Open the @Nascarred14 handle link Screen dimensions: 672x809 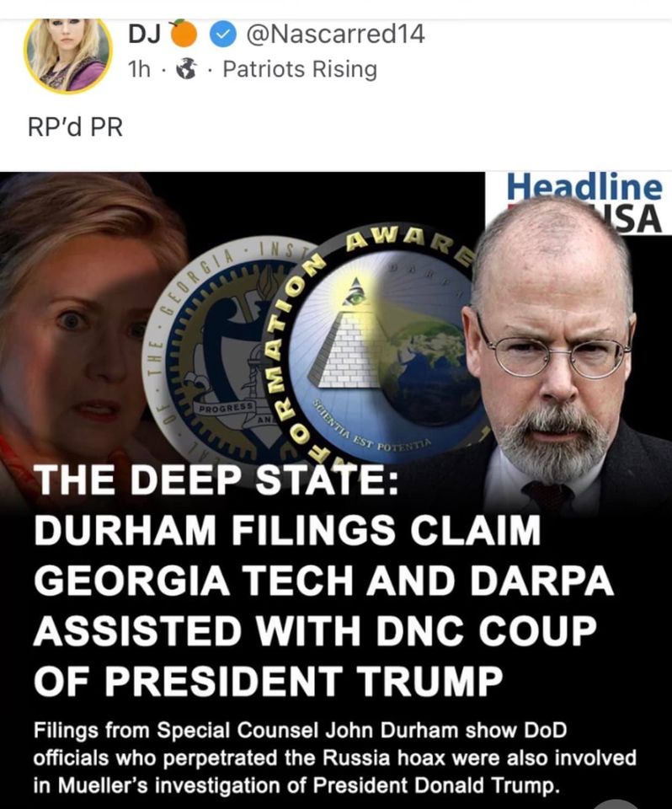[335, 35]
